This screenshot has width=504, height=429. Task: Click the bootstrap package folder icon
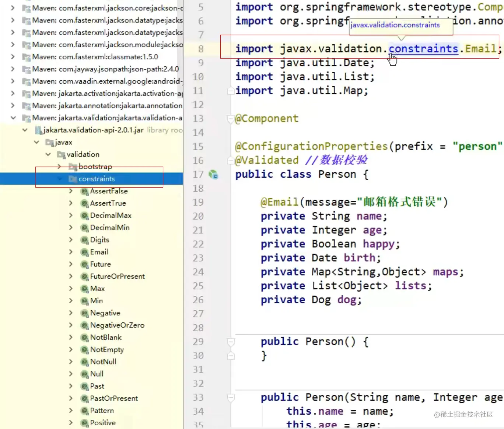73,167
